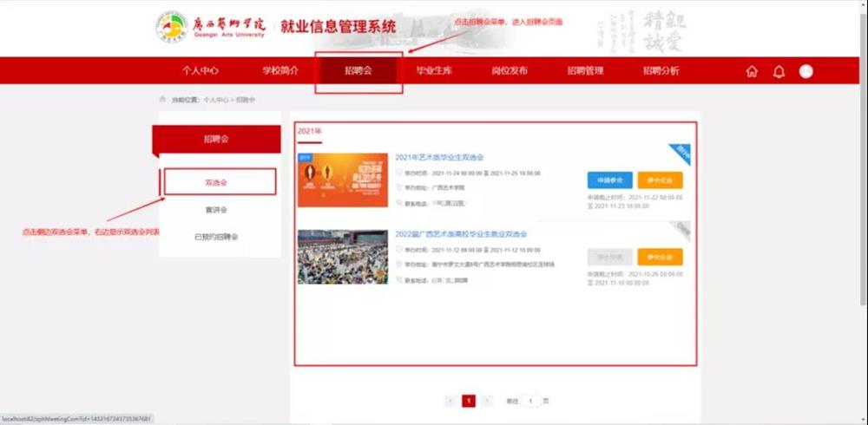Open the 个人中心 menu
Viewport: 868px width, 425px height.
(200, 71)
